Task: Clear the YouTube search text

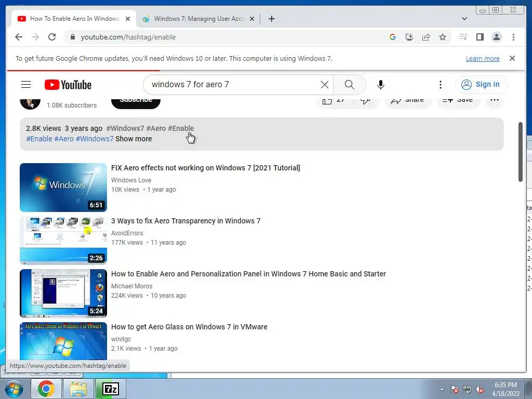Action: pos(324,85)
